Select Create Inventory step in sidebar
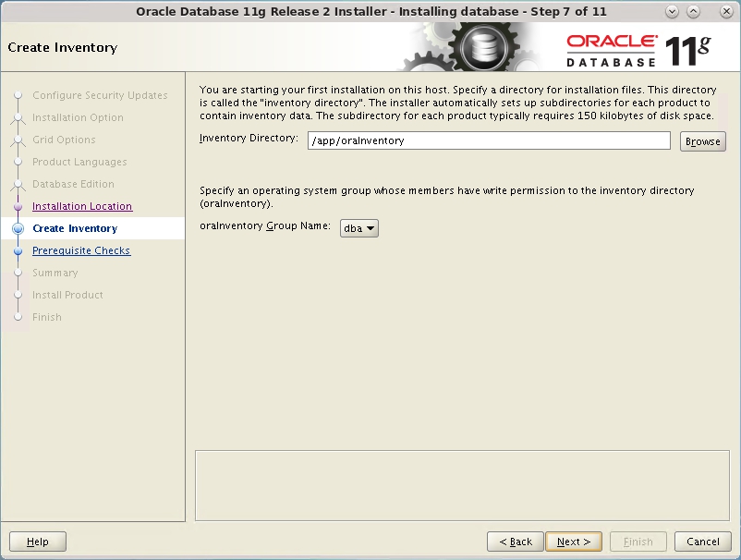Viewport: 741px width, 560px height. pyautogui.click(x=75, y=228)
